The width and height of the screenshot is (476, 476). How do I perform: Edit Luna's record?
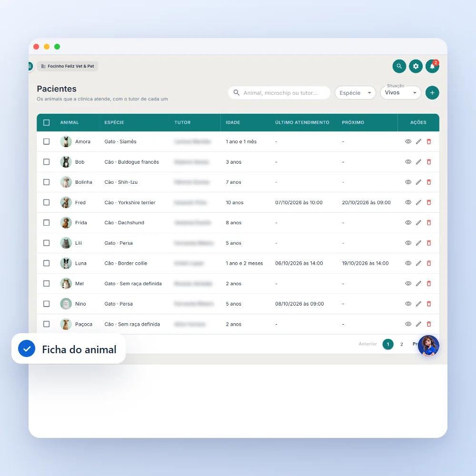click(418, 263)
